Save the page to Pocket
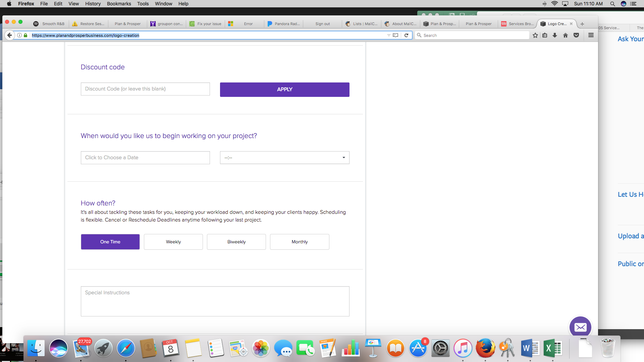644x362 pixels. [576, 35]
